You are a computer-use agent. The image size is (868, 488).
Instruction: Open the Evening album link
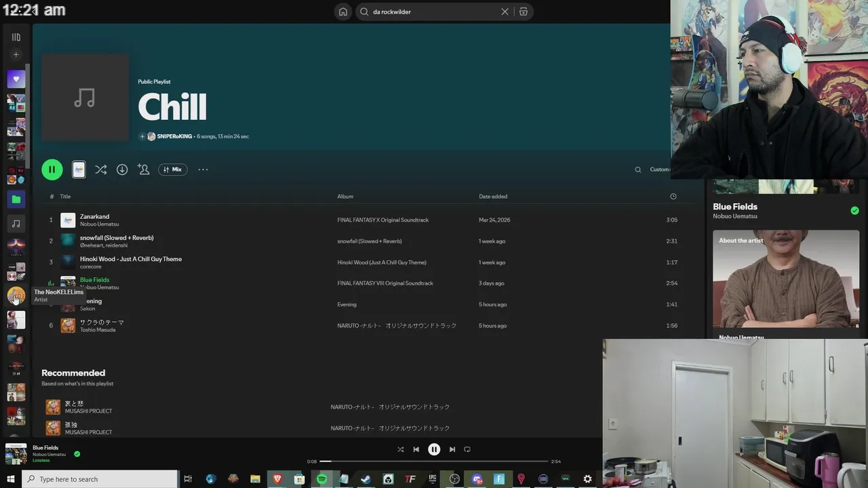347,304
